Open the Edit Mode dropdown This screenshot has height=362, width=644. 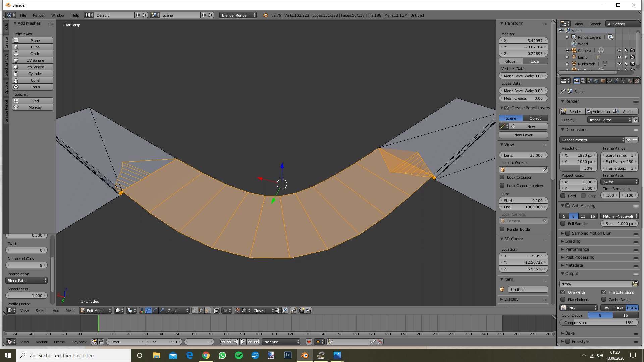tap(96, 310)
